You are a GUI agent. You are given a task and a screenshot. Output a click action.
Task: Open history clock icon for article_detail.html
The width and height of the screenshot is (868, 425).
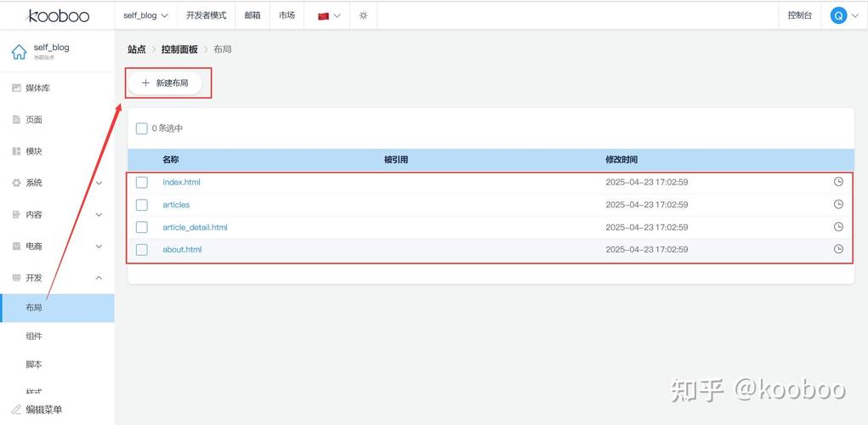[x=838, y=227]
